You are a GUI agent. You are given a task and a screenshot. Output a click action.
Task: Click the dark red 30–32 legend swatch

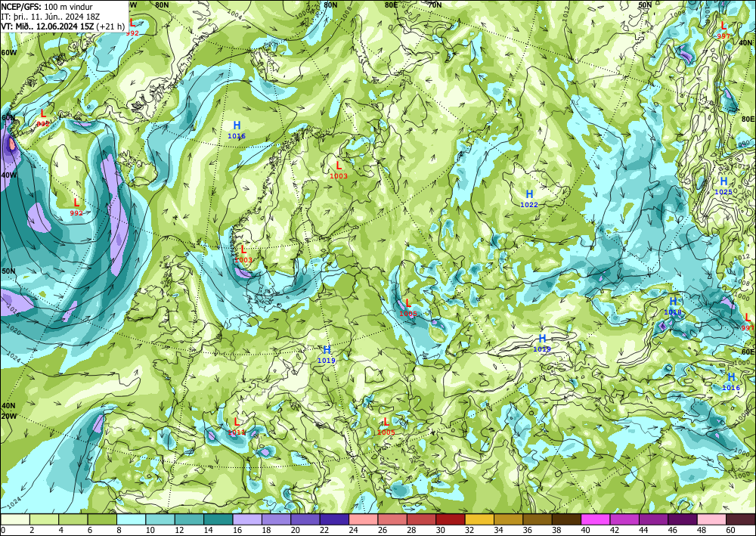pyautogui.click(x=451, y=519)
